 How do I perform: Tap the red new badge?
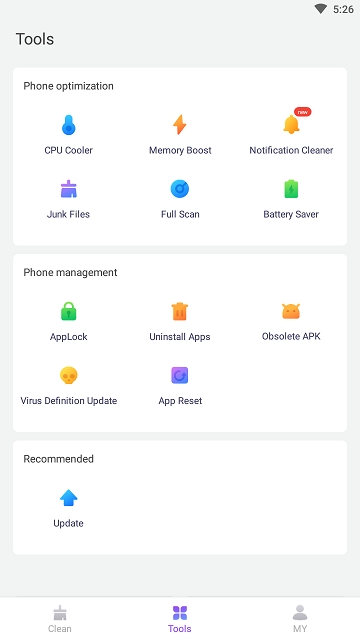point(302,112)
